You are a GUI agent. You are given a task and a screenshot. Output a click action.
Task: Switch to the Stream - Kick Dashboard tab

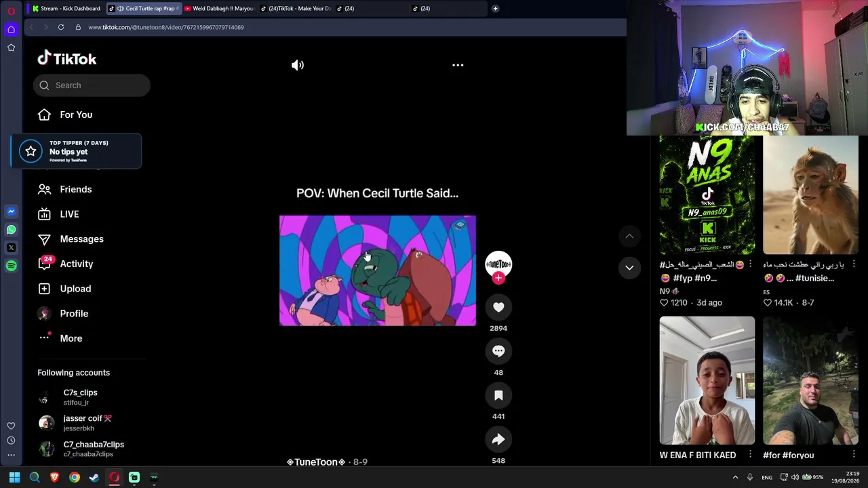pos(66,9)
